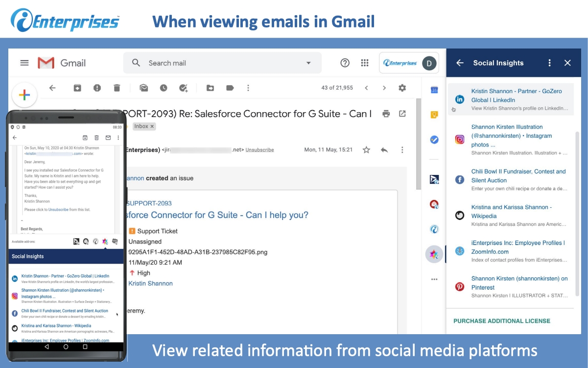This screenshot has height=368, width=588.
Task: Open Social Insights panel kebab menu
Action: [549, 63]
